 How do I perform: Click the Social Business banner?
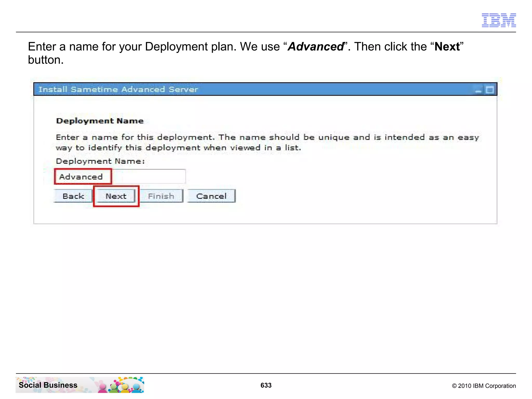point(80,385)
